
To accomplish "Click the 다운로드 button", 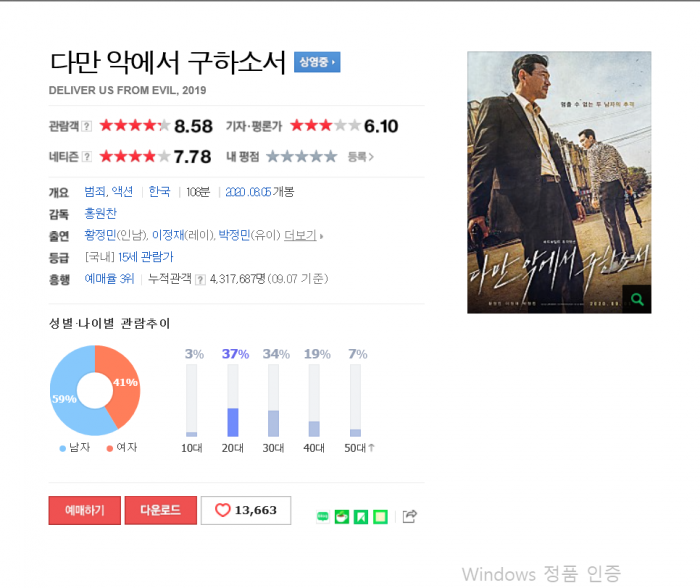I will coord(161,510).
